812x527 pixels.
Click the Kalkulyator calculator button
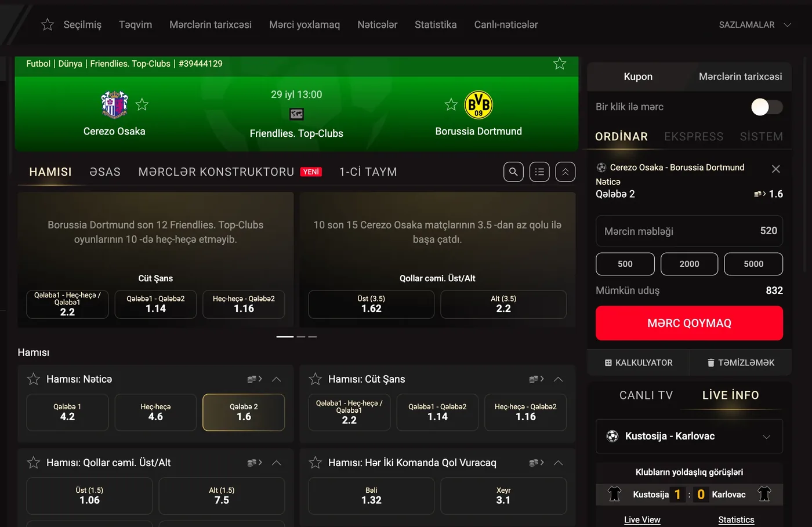coord(639,362)
